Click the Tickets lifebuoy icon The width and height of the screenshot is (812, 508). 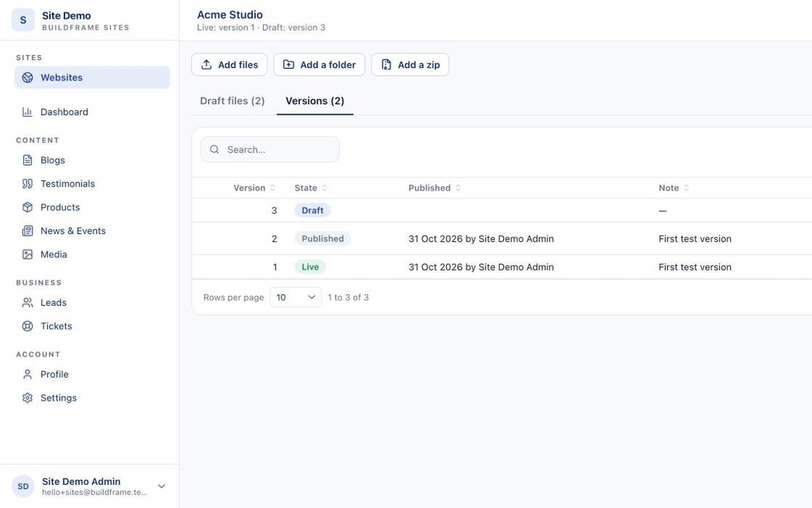click(27, 326)
